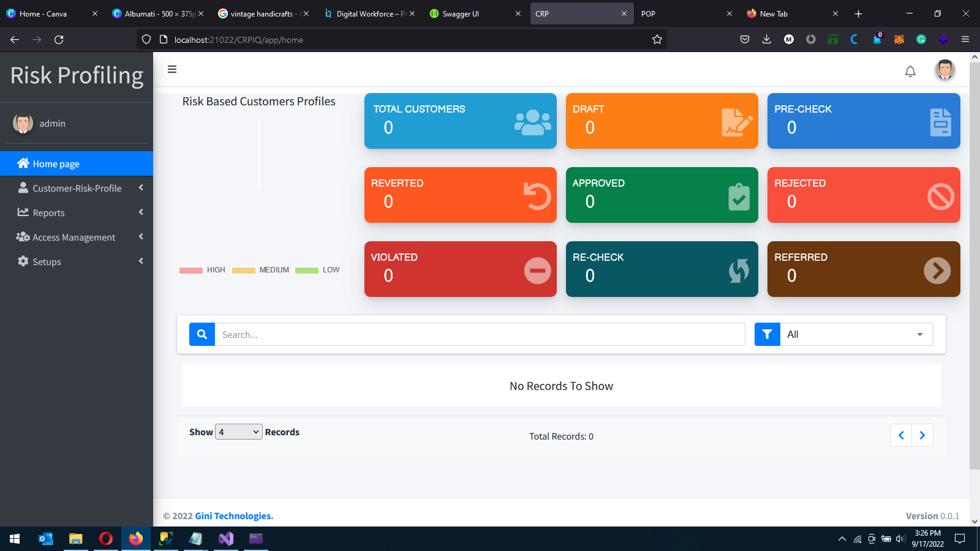Click the Rejected ban icon
The width and height of the screenshot is (980, 551).
(x=940, y=197)
